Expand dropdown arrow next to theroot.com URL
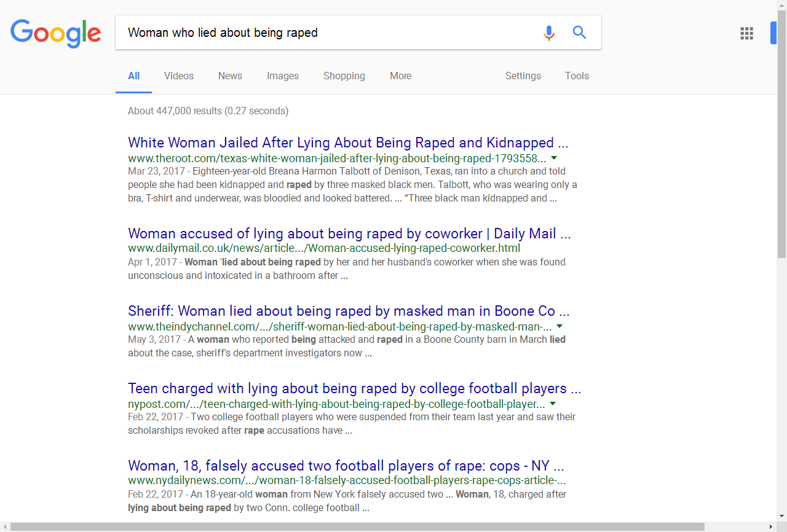The height and width of the screenshot is (532, 787). click(x=553, y=158)
